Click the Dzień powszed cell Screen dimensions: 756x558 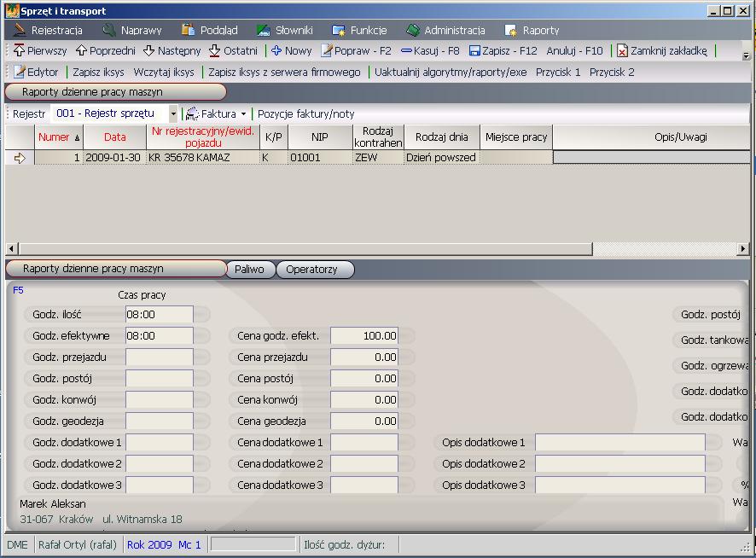click(x=442, y=158)
